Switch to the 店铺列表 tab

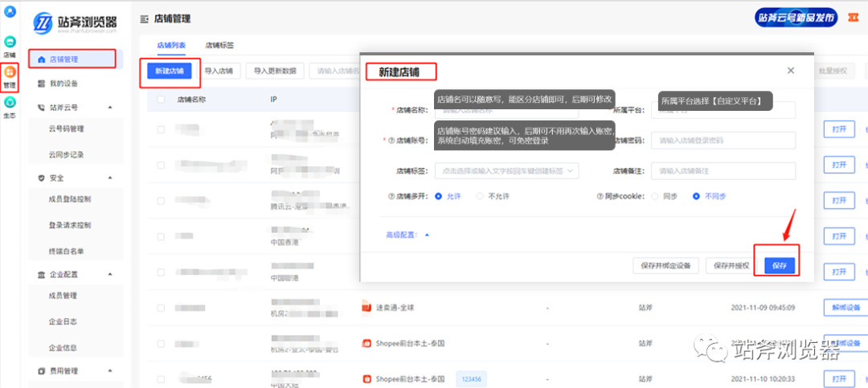point(171,45)
